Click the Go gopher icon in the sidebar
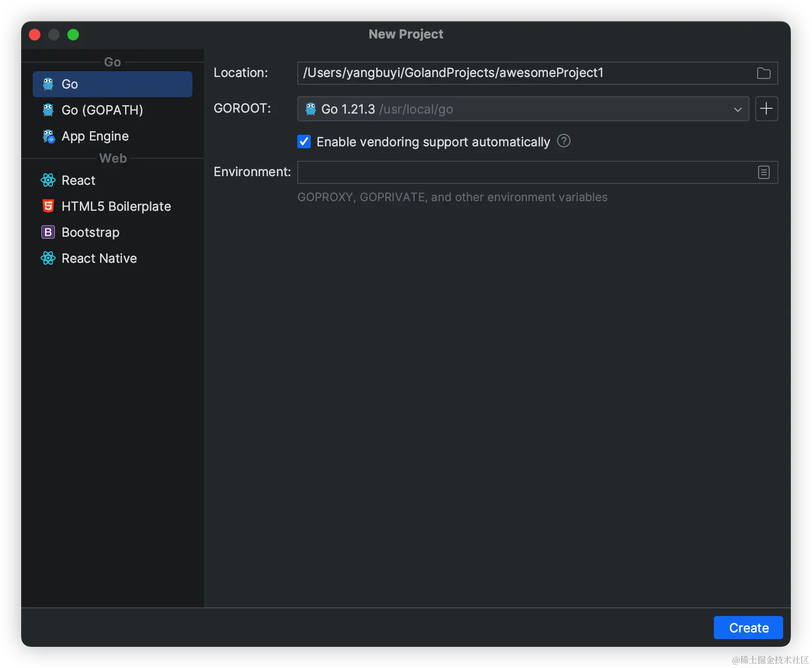This screenshot has width=812, height=668. coord(48,84)
